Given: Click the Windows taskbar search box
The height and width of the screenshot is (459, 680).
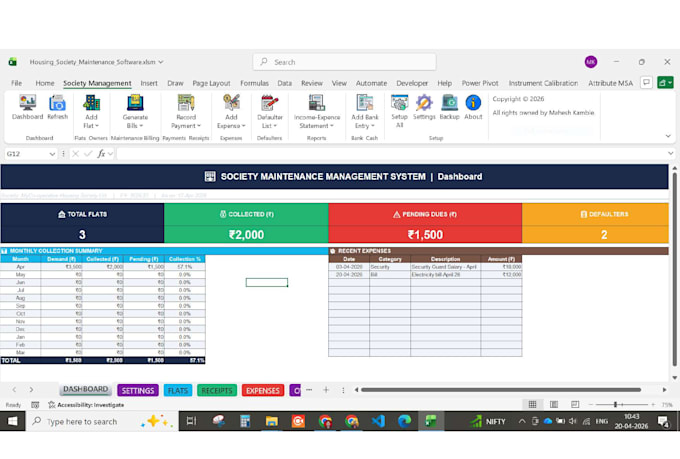Looking at the screenshot, I should pos(102,421).
